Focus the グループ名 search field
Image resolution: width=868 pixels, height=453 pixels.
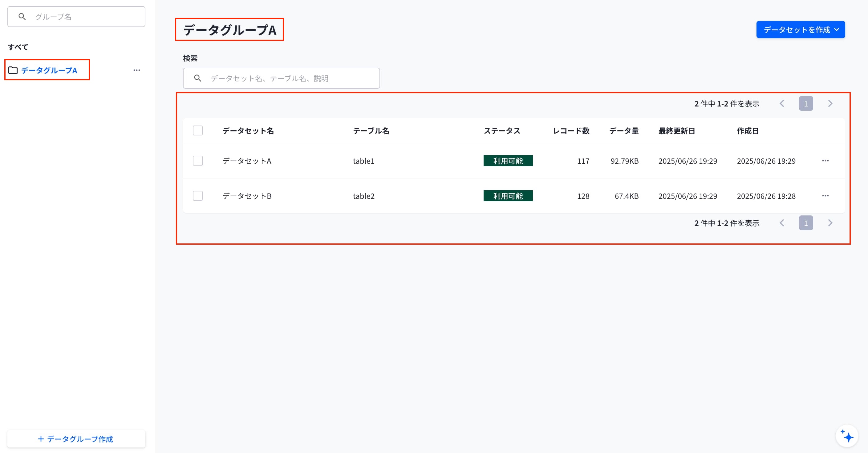coord(76,17)
